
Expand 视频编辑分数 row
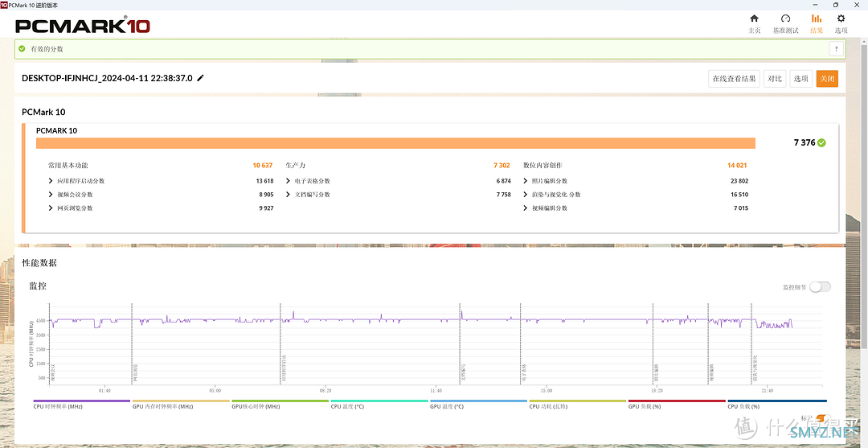[x=526, y=208]
